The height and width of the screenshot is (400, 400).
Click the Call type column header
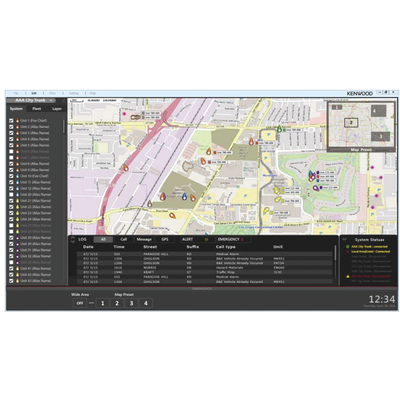click(226, 247)
